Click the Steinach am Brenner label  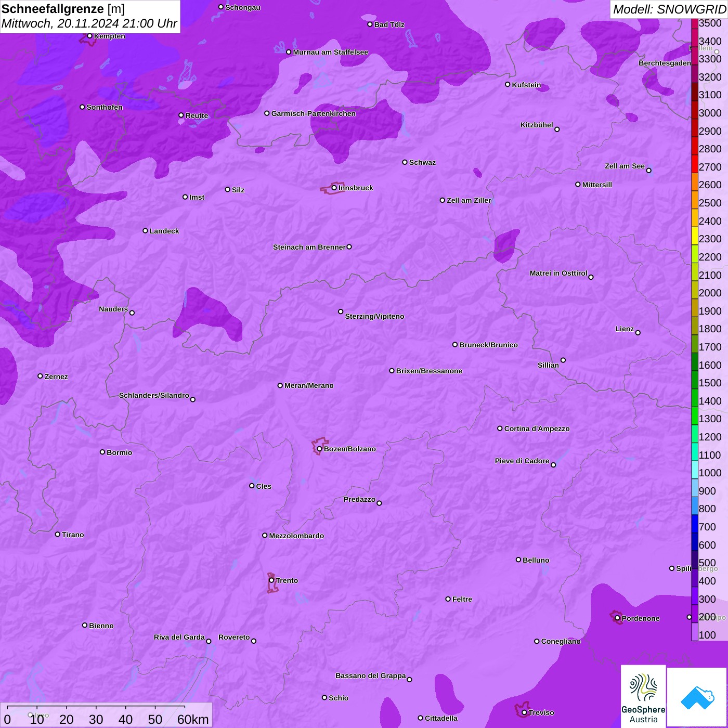click(309, 247)
